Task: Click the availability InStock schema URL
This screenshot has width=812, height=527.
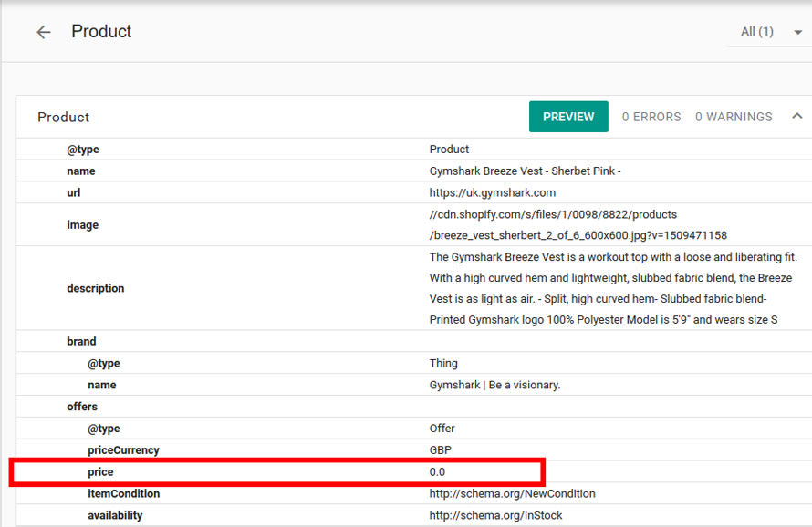Action: point(495,516)
